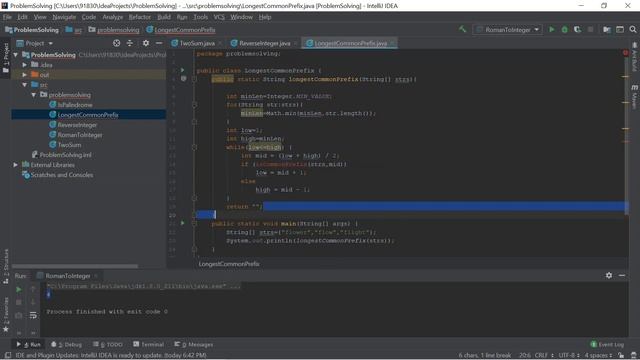Click the Run panel stop square icon

click(19, 302)
